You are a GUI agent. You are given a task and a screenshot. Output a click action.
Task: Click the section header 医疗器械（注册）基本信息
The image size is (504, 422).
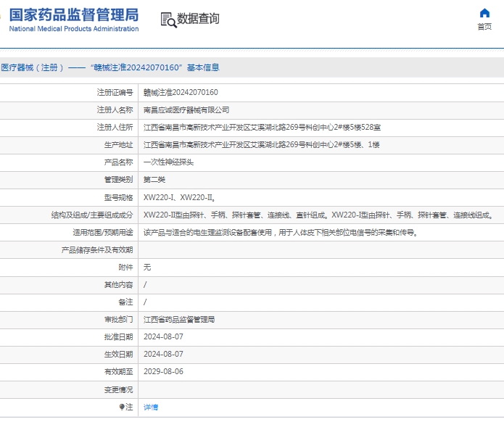[x=110, y=67]
